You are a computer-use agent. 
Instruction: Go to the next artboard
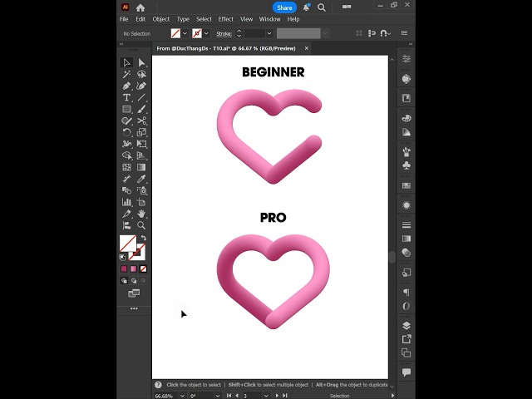(x=277, y=396)
